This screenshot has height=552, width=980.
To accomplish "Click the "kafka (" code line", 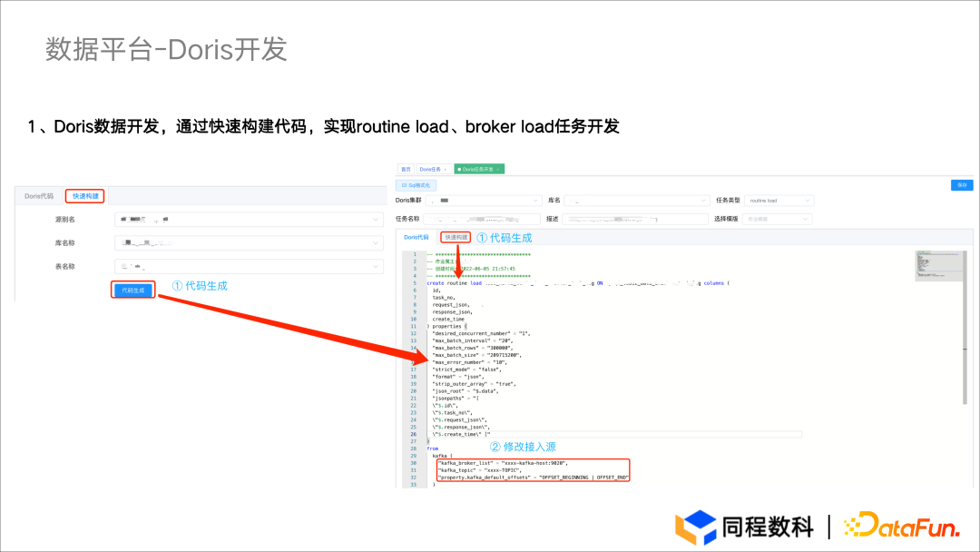I will click(442, 456).
